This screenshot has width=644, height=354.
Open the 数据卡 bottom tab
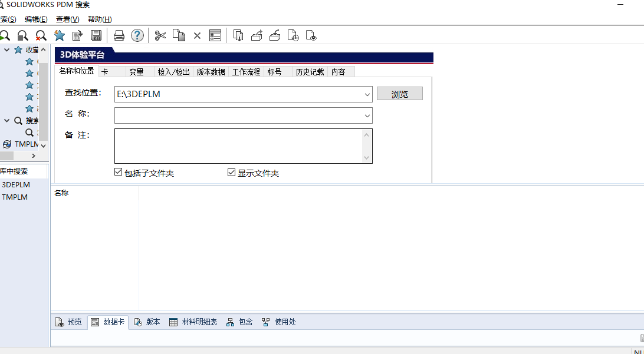107,322
